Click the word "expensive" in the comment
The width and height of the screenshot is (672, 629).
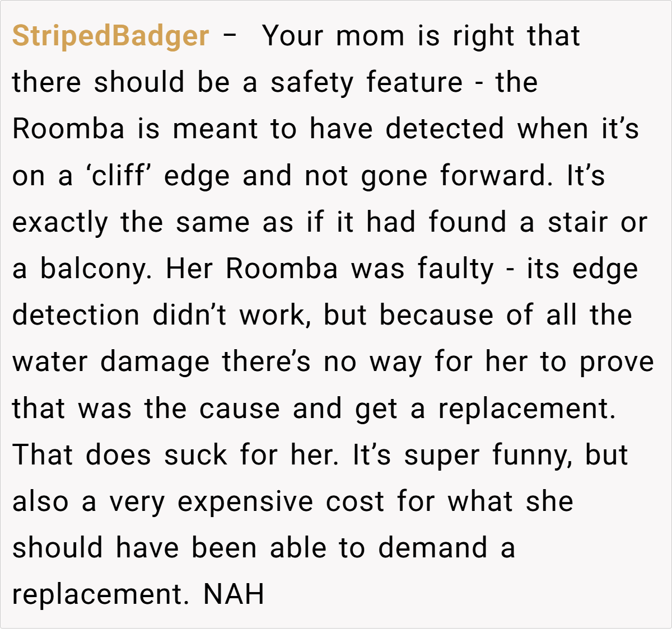point(245,501)
